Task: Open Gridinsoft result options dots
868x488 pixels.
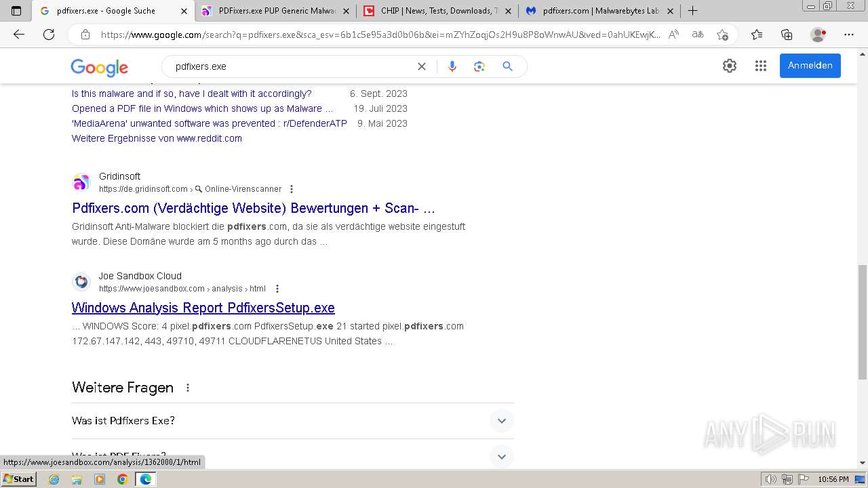Action: click(292, 189)
